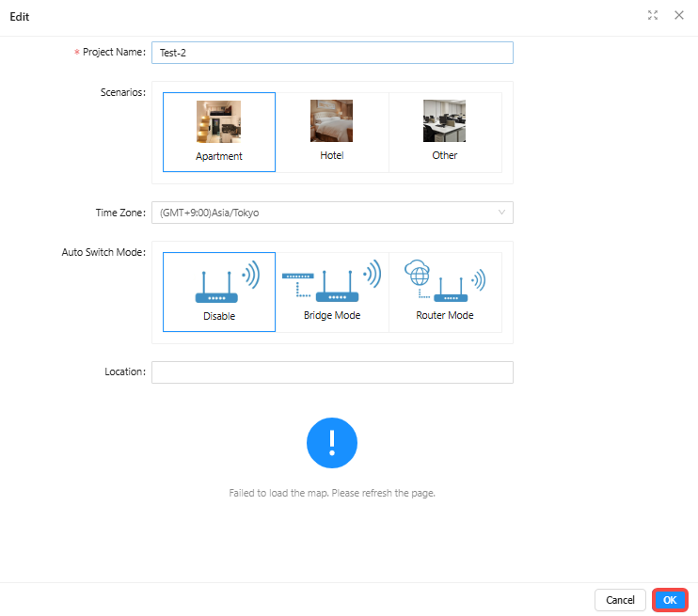Expand the dialog to fullscreen
Screen dimensions: 698x616
pos(653,16)
